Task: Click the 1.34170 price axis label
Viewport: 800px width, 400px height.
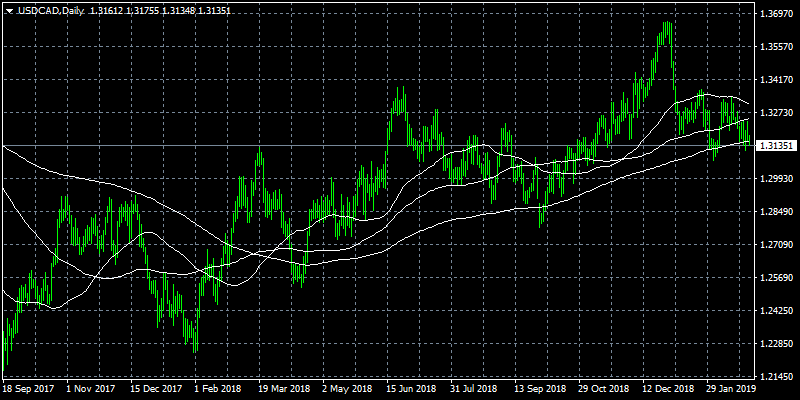Action: pyautogui.click(x=776, y=80)
